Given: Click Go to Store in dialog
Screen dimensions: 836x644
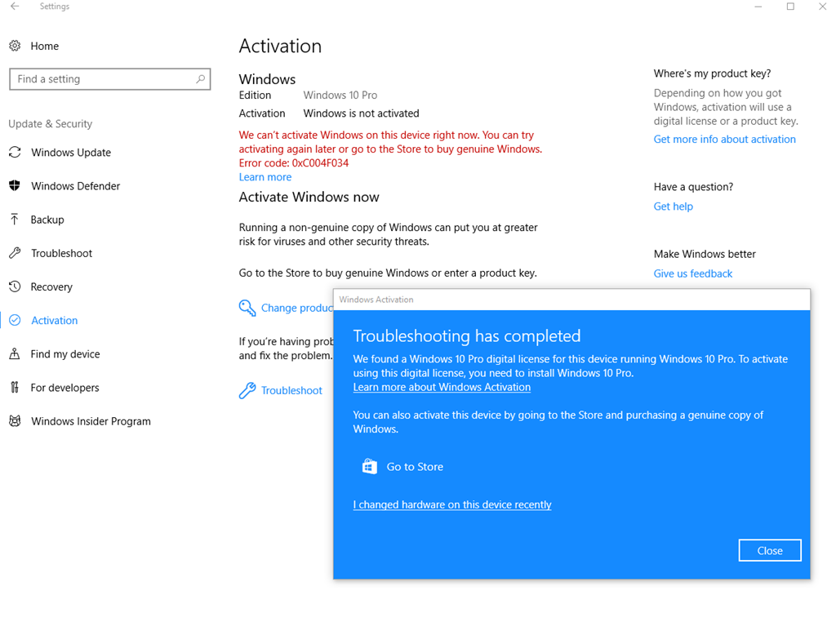Looking at the screenshot, I should pos(415,467).
